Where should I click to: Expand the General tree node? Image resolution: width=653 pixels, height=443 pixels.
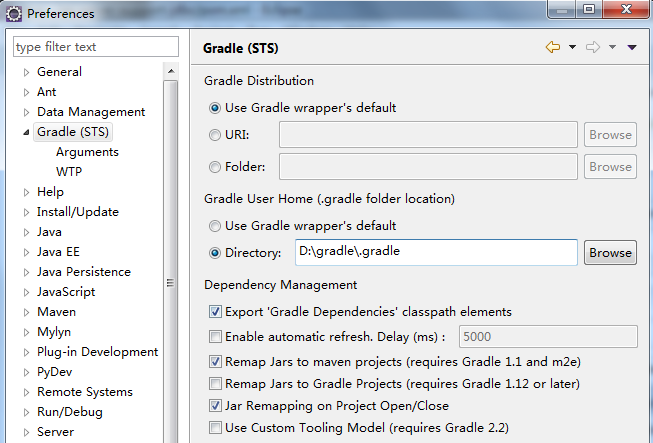click(x=26, y=72)
